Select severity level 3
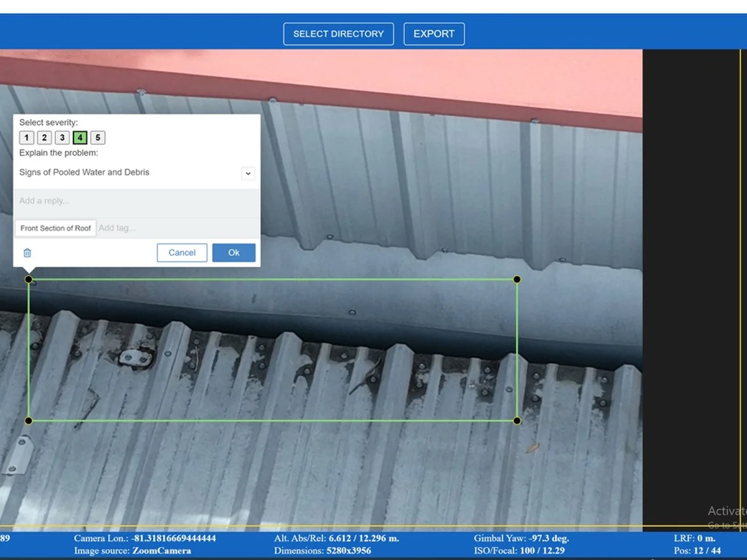The height and width of the screenshot is (560, 747). pyautogui.click(x=62, y=138)
